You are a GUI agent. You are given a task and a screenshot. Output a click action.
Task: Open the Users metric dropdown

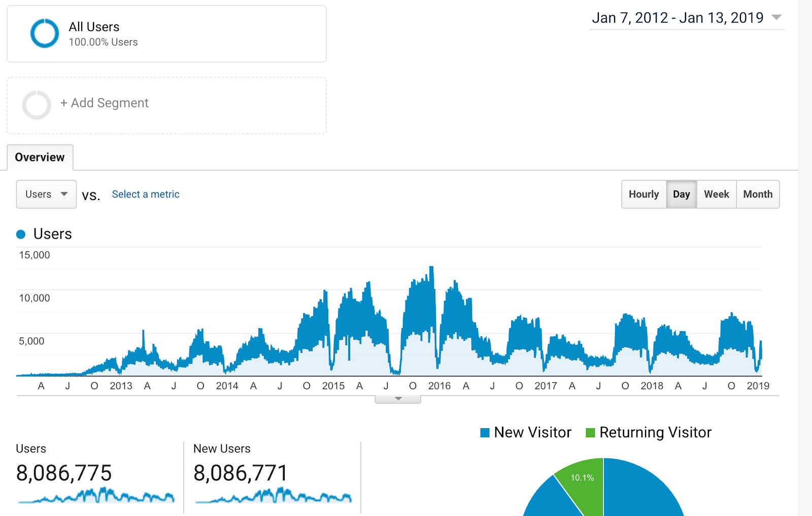(46, 194)
